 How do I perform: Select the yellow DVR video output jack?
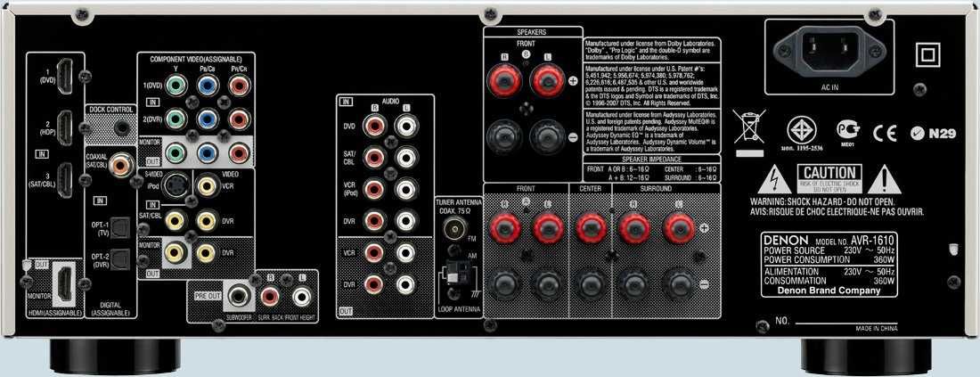pos(207,252)
